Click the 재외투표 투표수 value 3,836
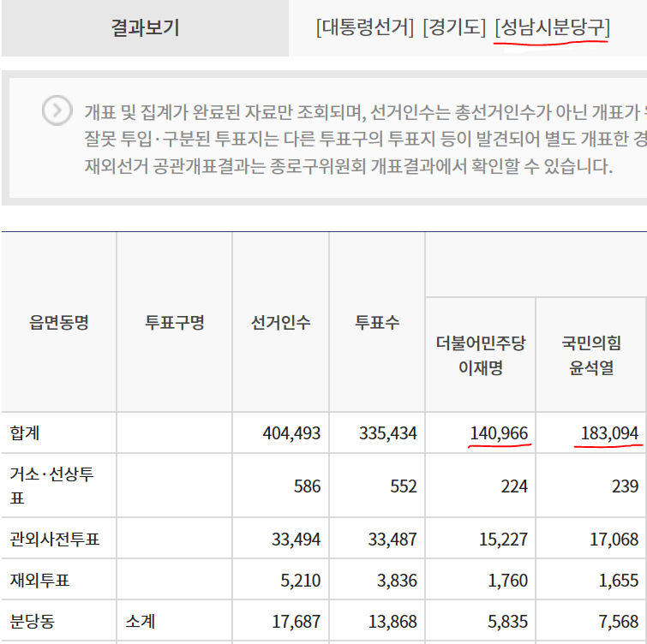 click(397, 581)
